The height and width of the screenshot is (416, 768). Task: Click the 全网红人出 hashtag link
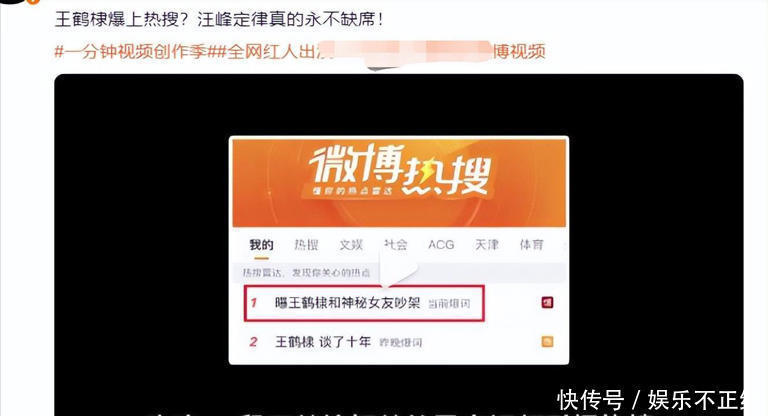point(273,51)
